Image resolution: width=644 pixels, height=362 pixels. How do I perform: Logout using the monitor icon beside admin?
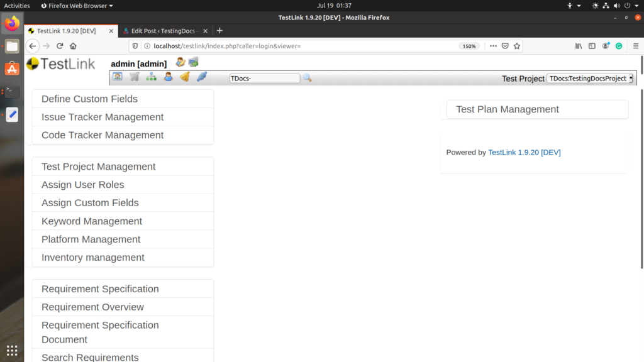coord(194,62)
